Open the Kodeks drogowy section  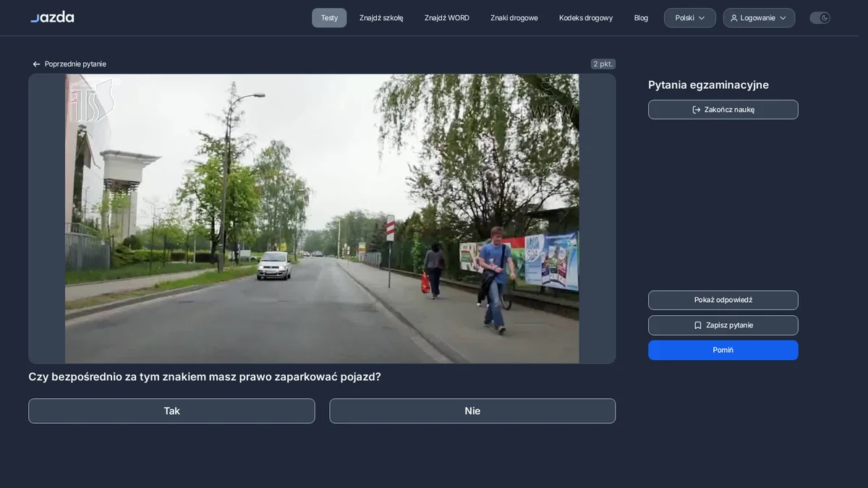pyautogui.click(x=586, y=18)
